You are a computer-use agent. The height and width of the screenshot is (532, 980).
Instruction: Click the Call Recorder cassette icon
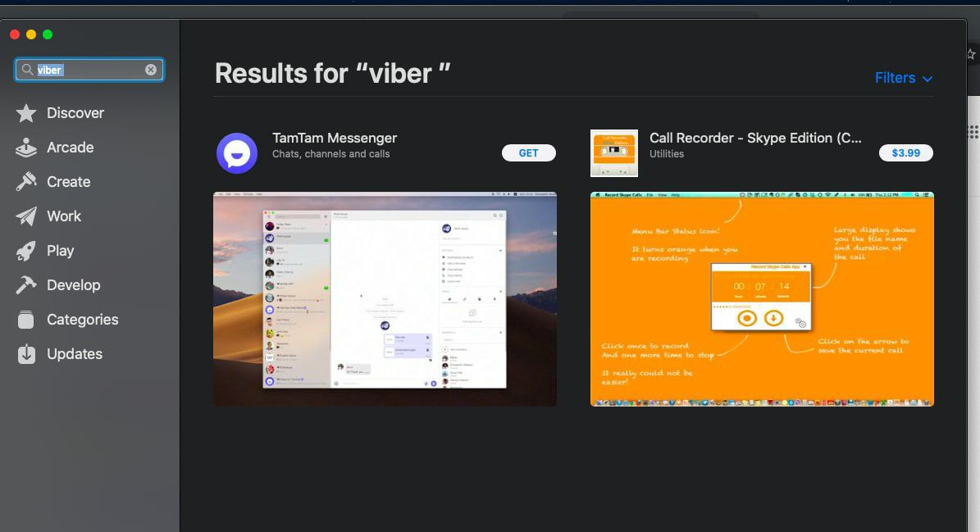point(613,153)
